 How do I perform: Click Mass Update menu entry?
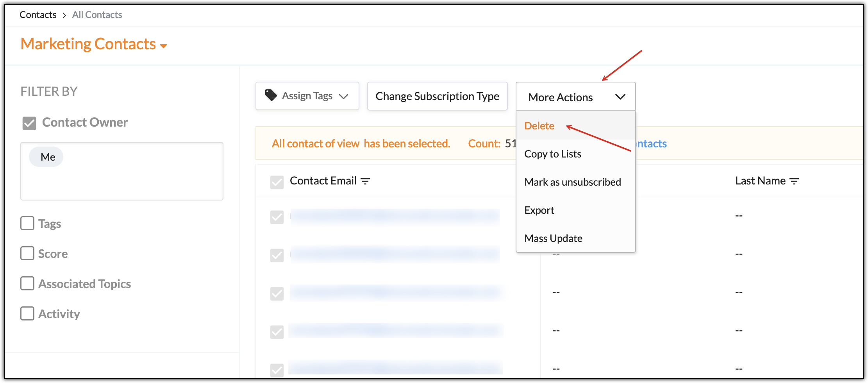[x=553, y=238]
